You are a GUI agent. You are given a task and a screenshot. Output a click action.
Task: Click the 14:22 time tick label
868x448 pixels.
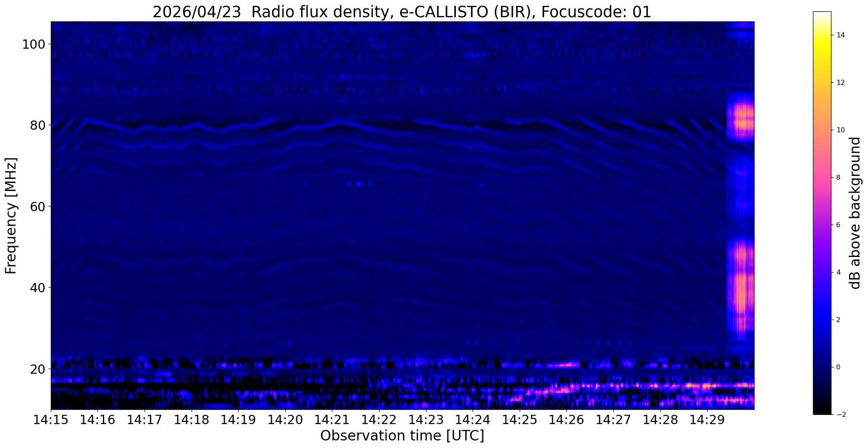pos(379,420)
